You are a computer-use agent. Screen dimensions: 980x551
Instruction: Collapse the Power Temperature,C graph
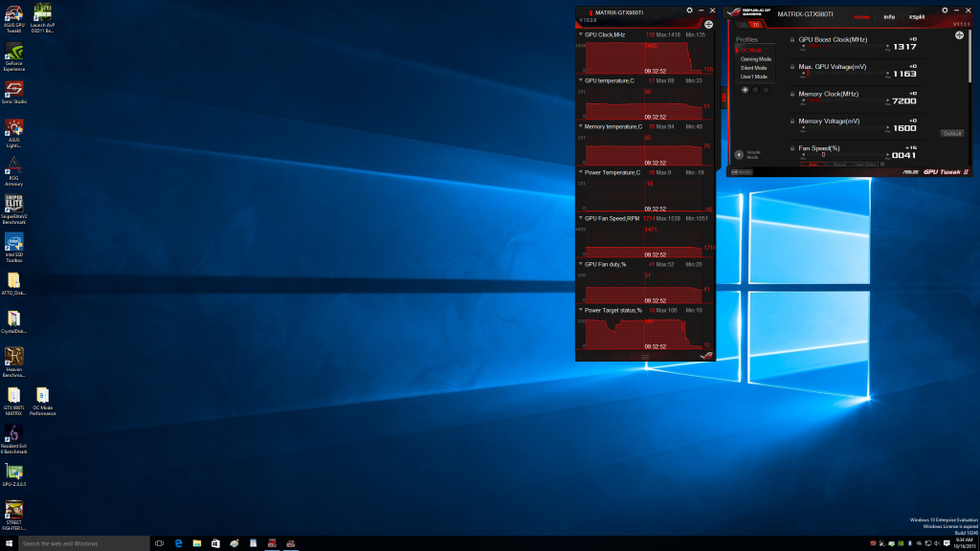tap(581, 172)
